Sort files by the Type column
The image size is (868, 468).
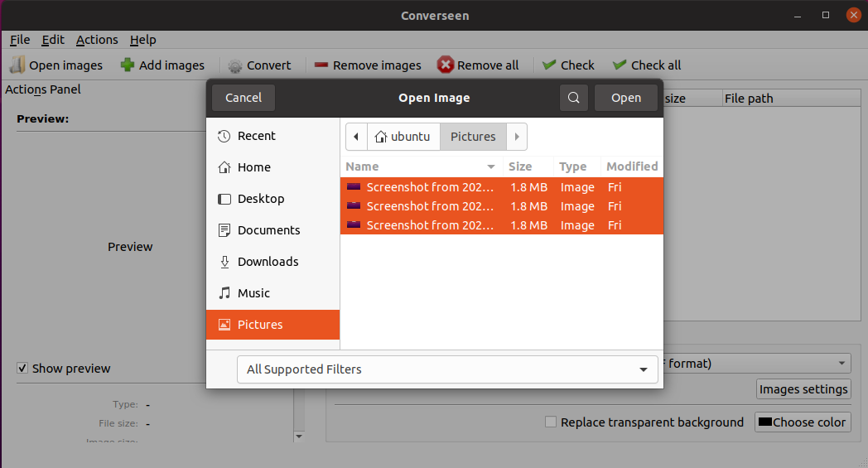(576, 166)
